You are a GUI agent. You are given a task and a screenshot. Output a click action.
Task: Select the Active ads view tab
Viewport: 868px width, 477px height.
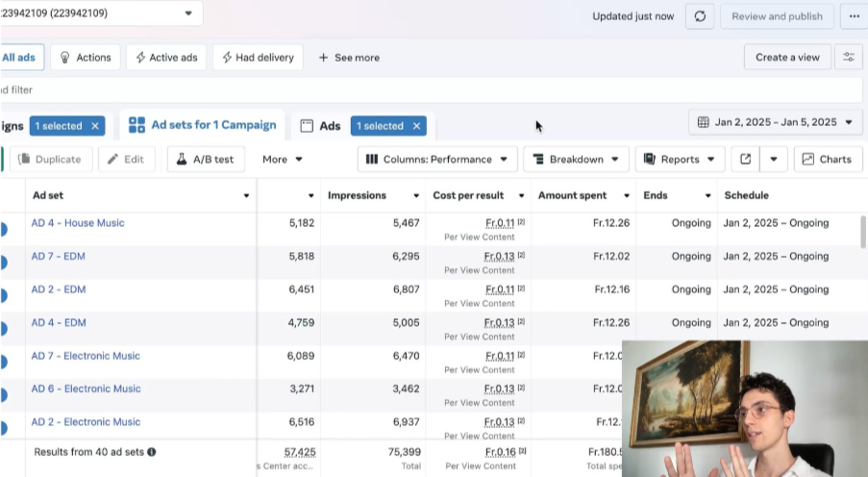[166, 58]
